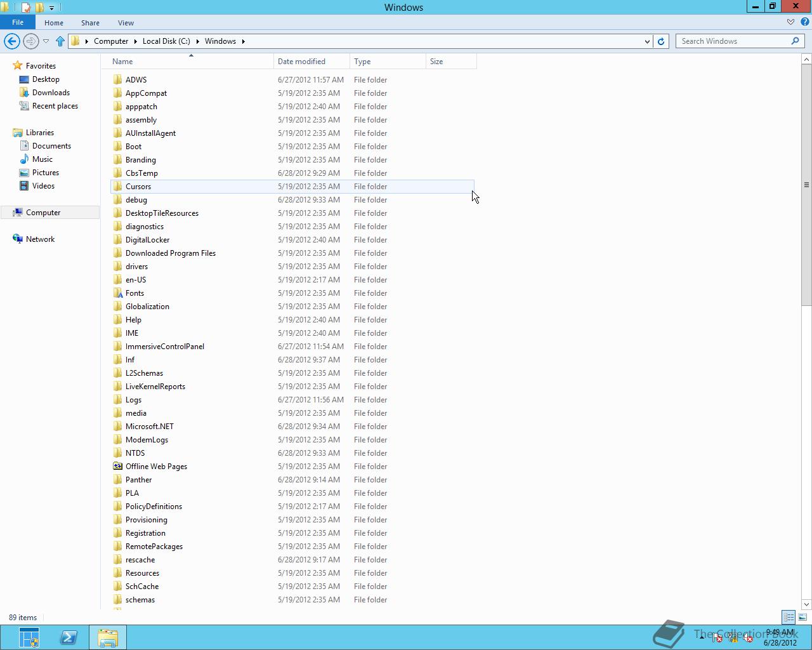The height and width of the screenshot is (650, 812).
Task: Expand arrow after Windows in breadcrumb
Action: [x=243, y=41]
